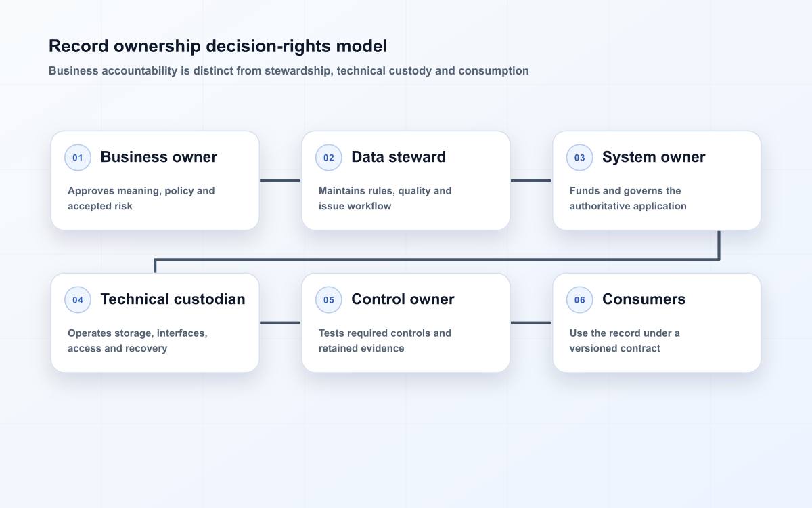Viewport: 812px width, 508px height.
Task: Click 'Tests required controls and retained evidence'
Action: [x=385, y=341]
